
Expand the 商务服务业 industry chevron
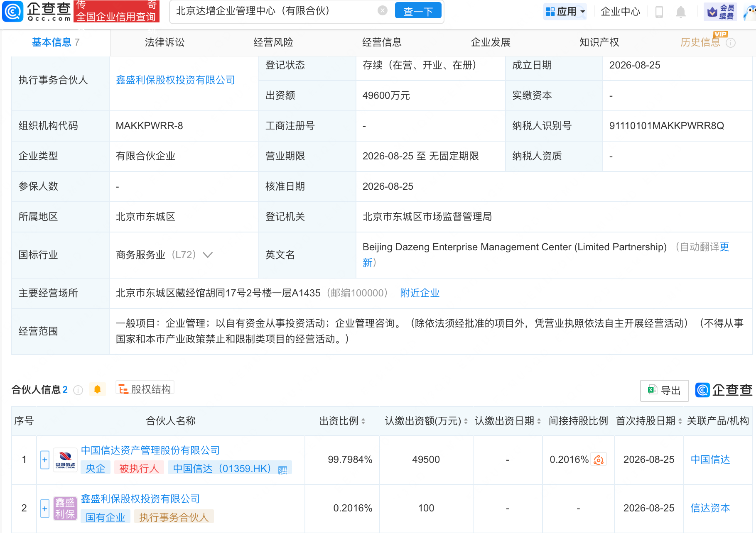point(207,254)
